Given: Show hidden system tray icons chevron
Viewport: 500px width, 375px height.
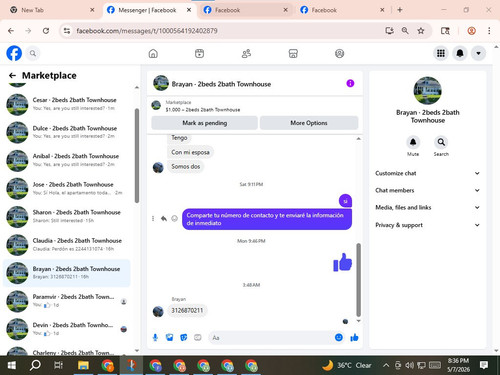Looking at the screenshot, I should (386, 365).
